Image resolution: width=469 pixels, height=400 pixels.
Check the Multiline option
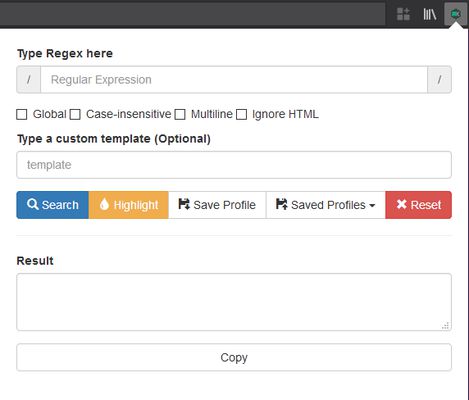point(180,114)
